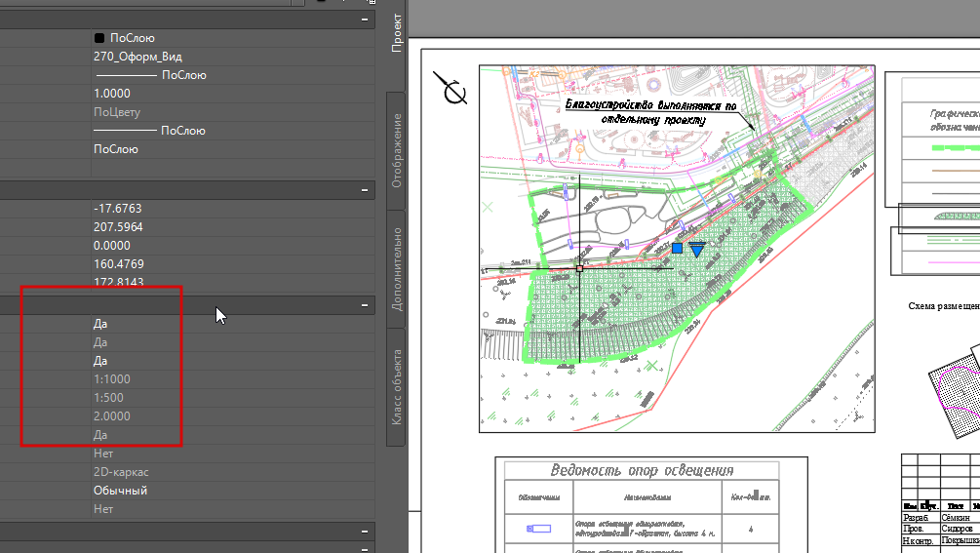This screenshot has width=980, height=553.
Task: Select the north arrow symbol on sheet
Action: click(x=451, y=90)
